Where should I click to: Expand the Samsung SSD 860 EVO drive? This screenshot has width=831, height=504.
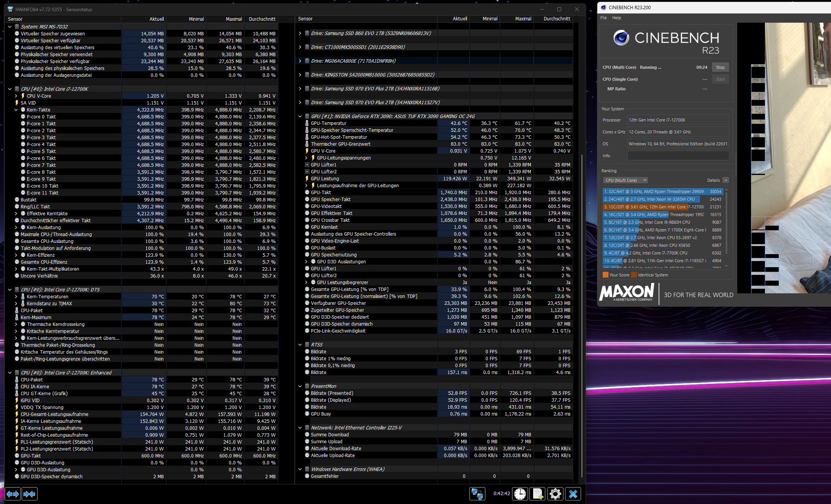point(300,33)
